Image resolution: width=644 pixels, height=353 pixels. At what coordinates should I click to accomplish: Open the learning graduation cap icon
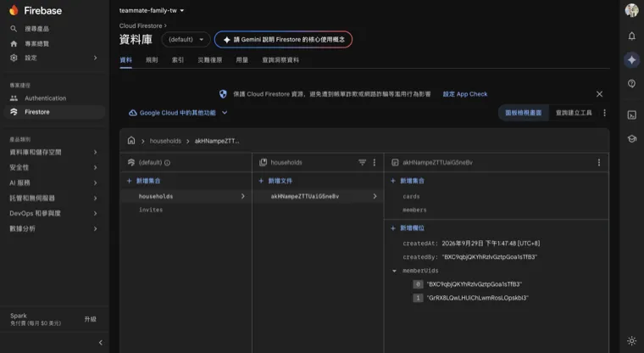(631, 138)
